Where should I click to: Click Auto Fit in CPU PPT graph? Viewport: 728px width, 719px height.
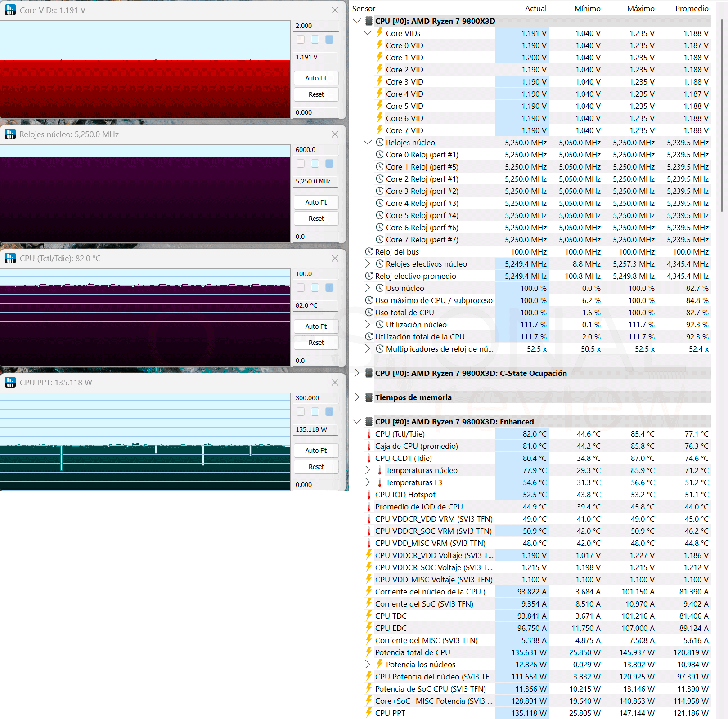(x=316, y=451)
